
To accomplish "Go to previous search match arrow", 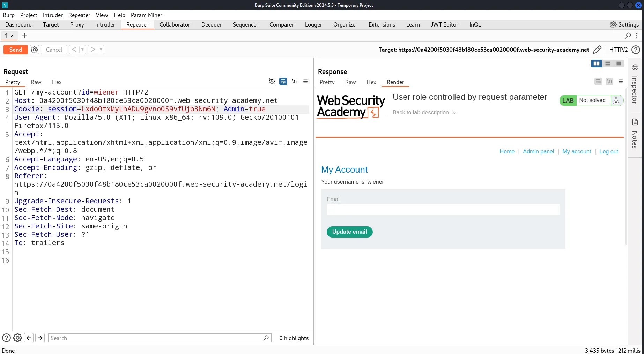I will tap(29, 338).
